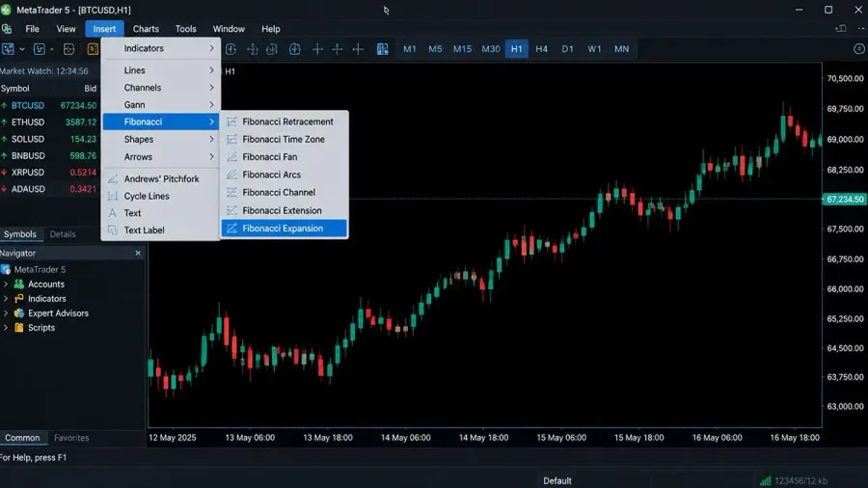Open the View menu
This screenshot has height=488, width=868.
pos(66,29)
